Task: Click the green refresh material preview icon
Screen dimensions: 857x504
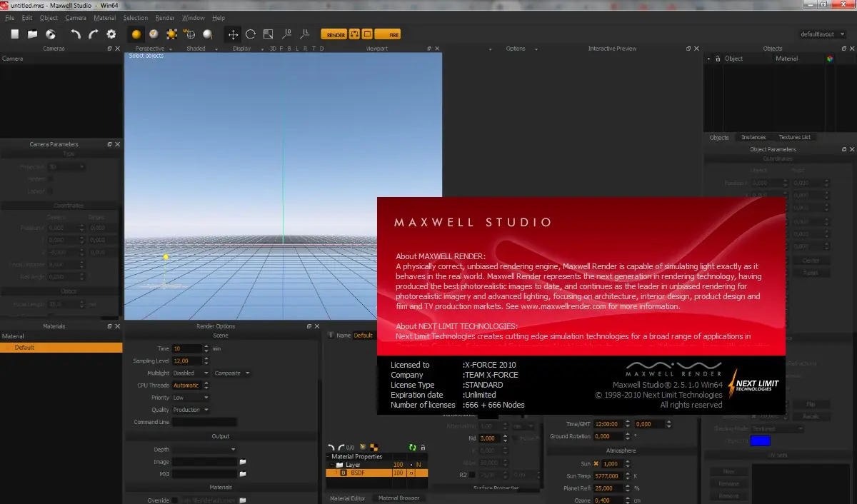Action: coord(412,447)
